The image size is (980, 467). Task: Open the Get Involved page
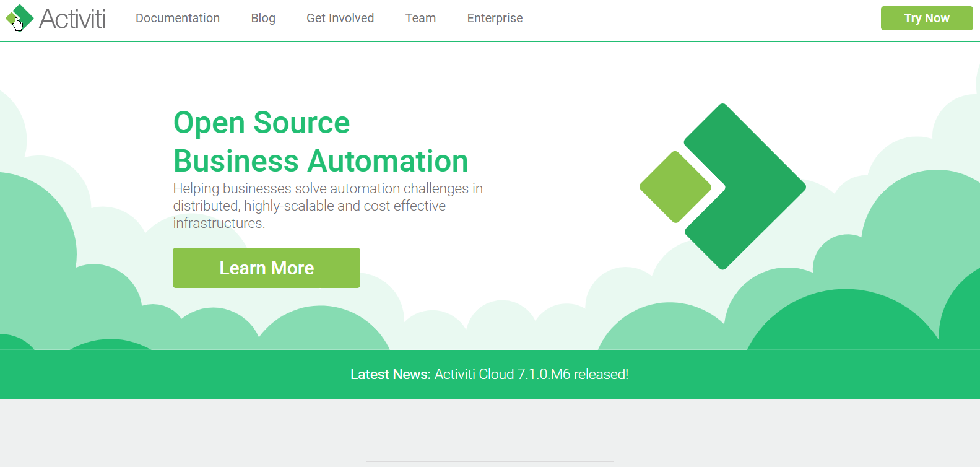(340, 19)
